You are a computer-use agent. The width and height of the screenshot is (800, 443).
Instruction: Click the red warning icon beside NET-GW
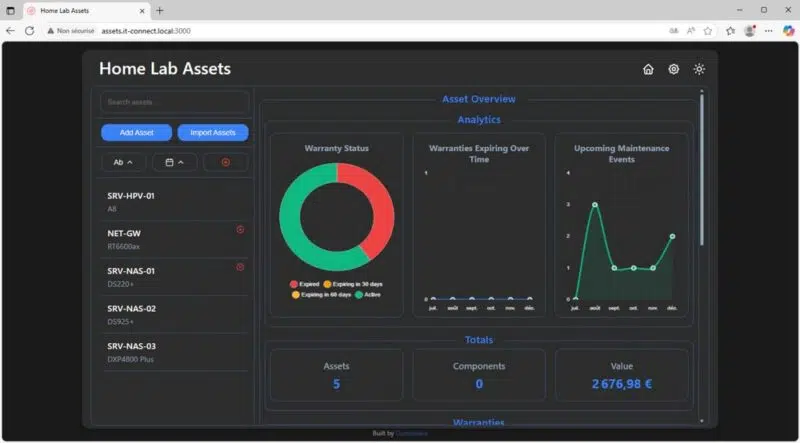[240, 230]
